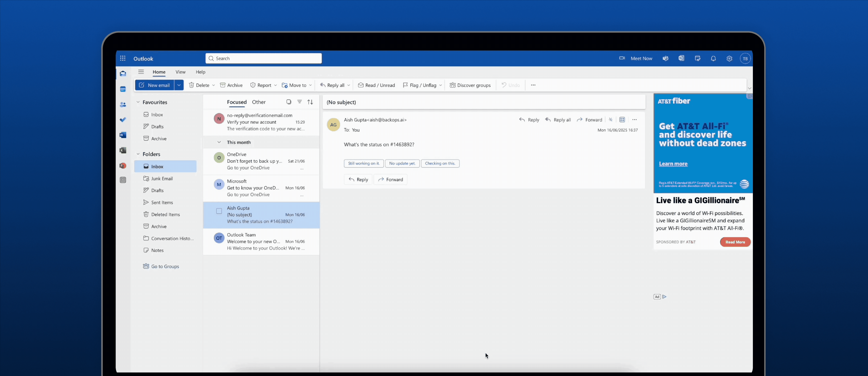Choose 'Still working on it.' suggested reply

click(x=364, y=163)
